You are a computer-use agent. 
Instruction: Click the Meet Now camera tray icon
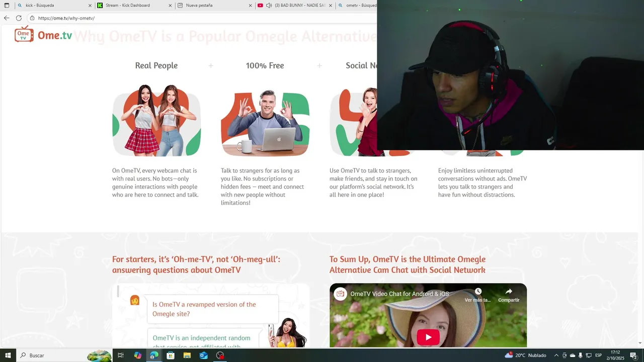pos(565,355)
